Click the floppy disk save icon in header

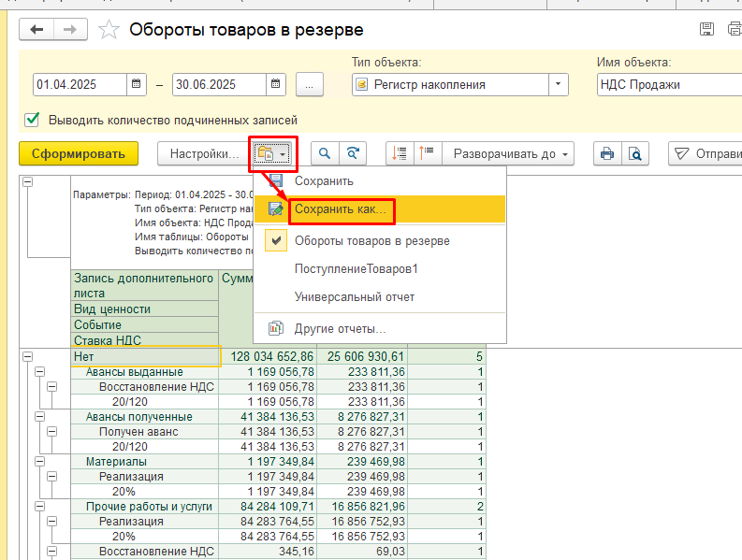tap(706, 29)
